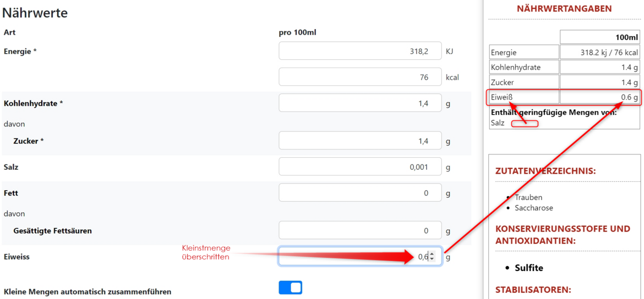Viewport: 644px width, 299px height.
Task: Select the kcal energy input field
Action: 360,77
